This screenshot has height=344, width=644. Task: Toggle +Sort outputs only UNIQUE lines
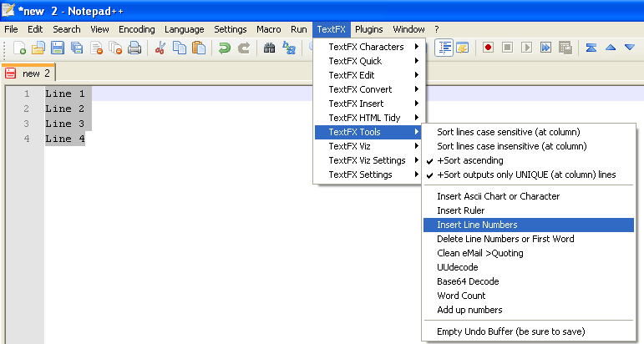[526, 175]
